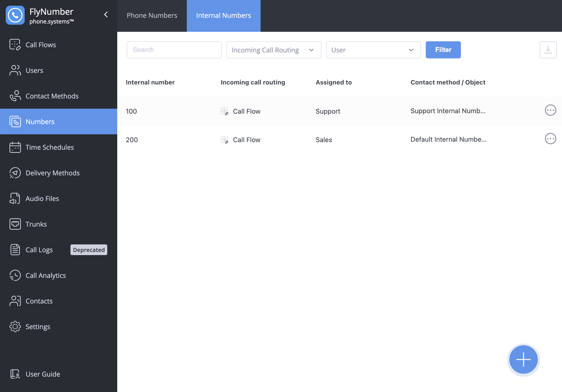This screenshot has height=392, width=562.
Task: Open the more options menu for number 100
Action: point(551,110)
